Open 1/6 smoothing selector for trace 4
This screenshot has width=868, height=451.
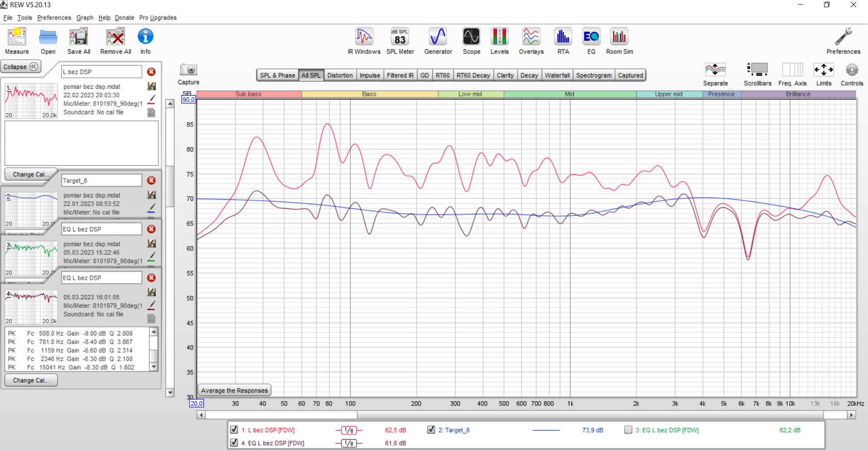[349, 443]
